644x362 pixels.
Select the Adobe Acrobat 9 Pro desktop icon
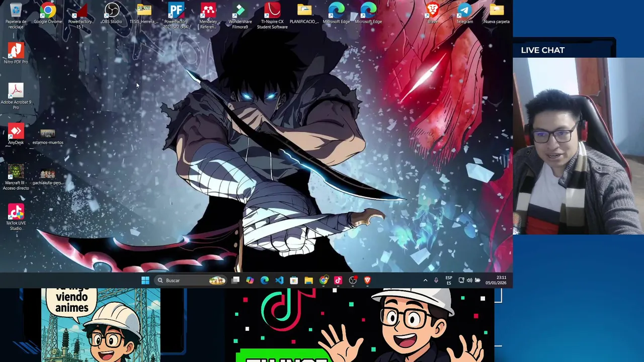pos(16,97)
